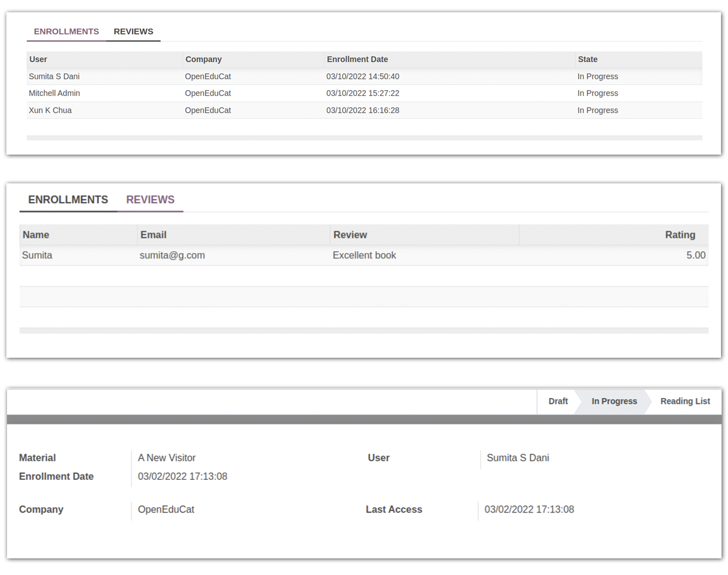Switch to the REVIEWS tab in the first panel

coord(133,31)
